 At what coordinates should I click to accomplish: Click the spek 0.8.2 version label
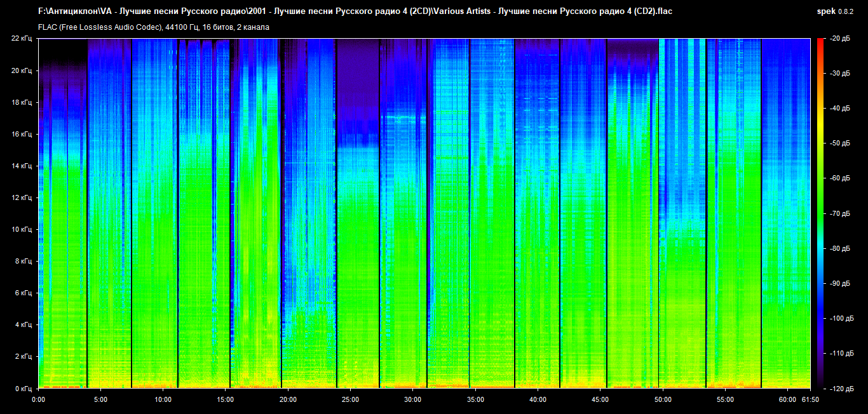click(x=836, y=11)
